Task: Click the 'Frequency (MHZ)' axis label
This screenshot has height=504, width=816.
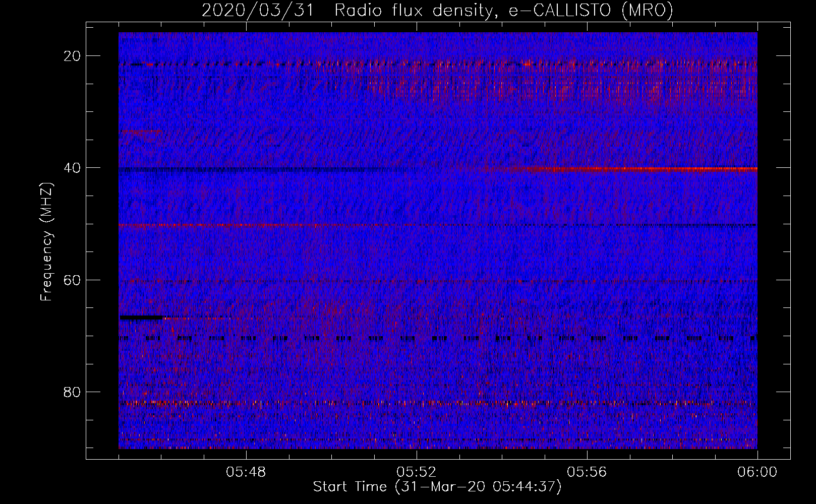Action: click(46, 242)
